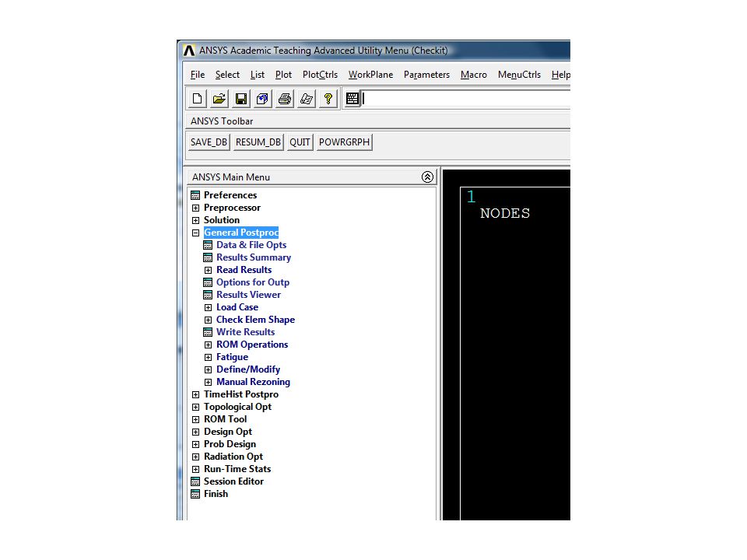Expand the ROM Operations node
The height and width of the screenshot is (560, 747).
click(x=209, y=345)
